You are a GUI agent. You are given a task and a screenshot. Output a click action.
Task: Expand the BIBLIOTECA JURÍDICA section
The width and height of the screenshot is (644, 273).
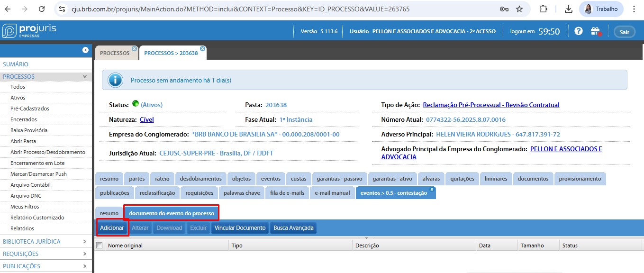(x=84, y=241)
